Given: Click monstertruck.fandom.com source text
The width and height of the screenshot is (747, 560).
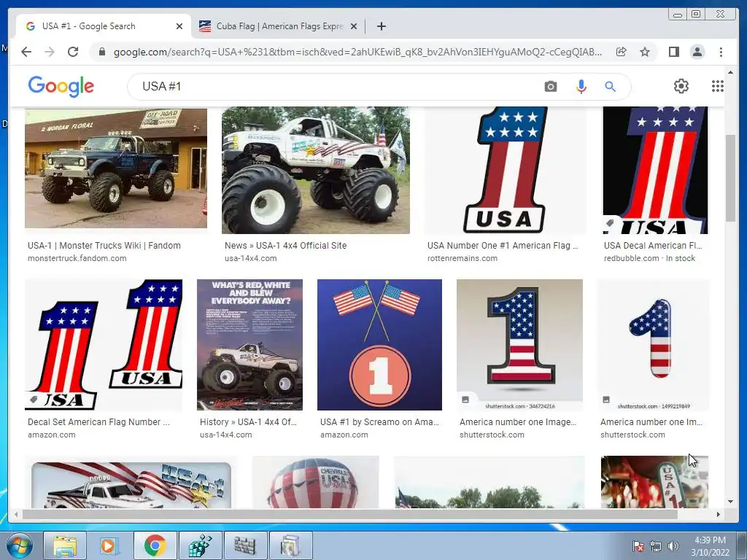Looking at the screenshot, I should click(x=77, y=258).
